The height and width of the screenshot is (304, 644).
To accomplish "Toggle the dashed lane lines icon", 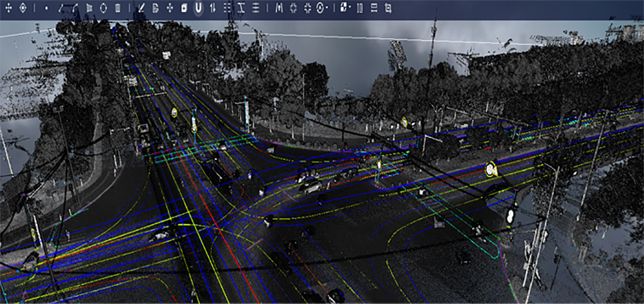I will (x=227, y=8).
